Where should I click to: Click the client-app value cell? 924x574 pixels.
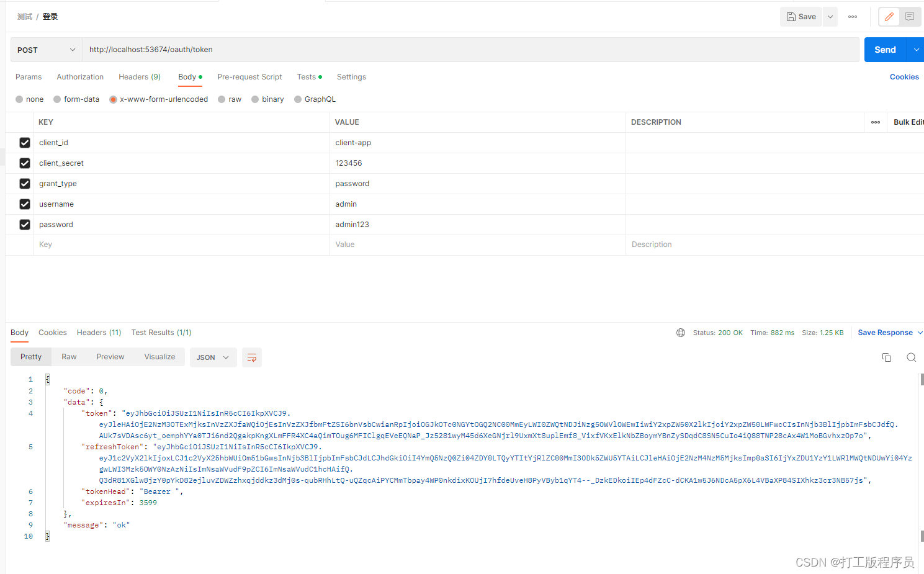[x=477, y=143]
